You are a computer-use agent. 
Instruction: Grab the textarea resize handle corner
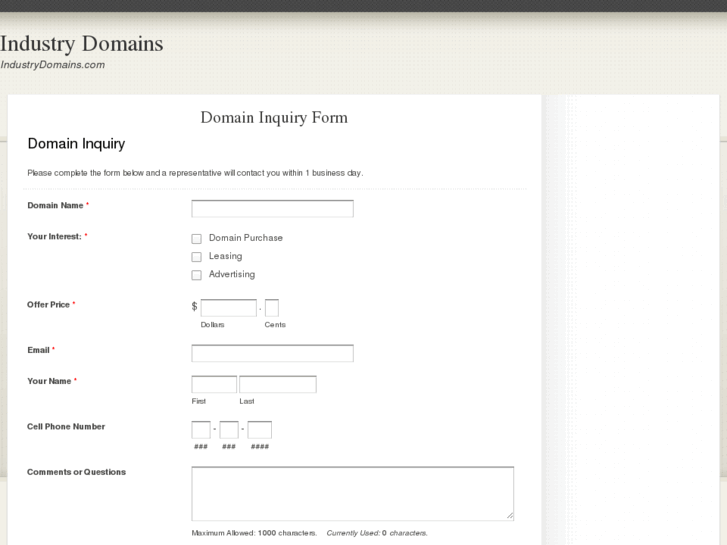point(510,516)
